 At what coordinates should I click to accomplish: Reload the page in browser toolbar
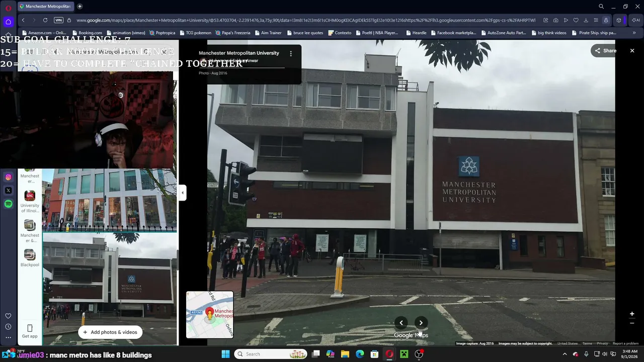tap(45, 20)
